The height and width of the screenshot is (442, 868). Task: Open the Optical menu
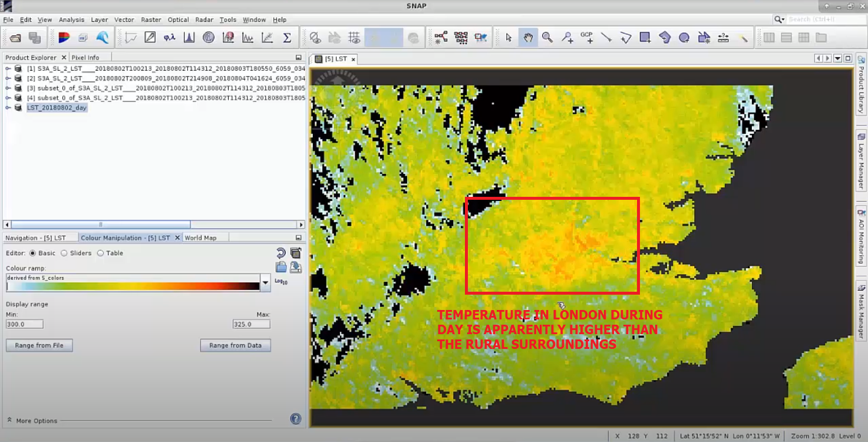click(179, 19)
